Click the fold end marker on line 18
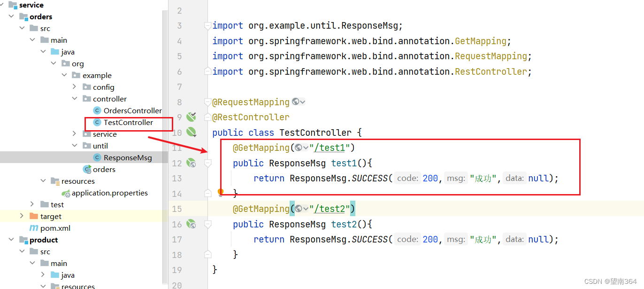The height and width of the screenshot is (289, 644). tap(207, 254)
